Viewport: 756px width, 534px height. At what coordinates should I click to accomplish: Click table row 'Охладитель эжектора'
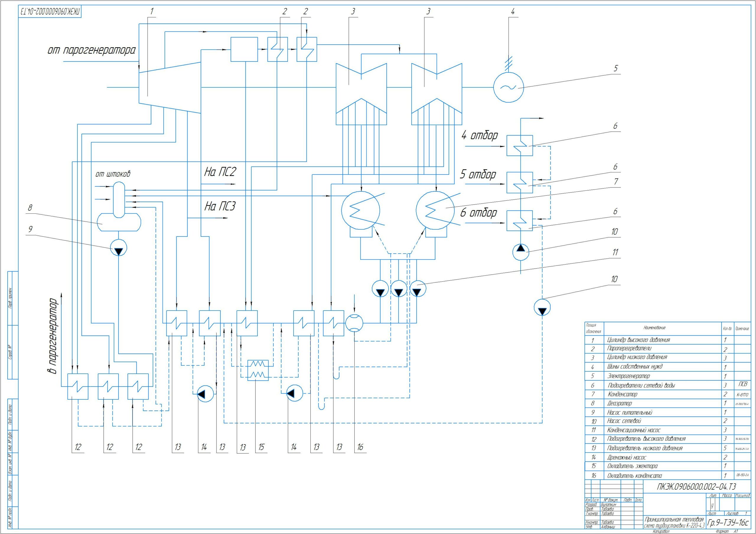pyautogui.click(x=667, y=466)
